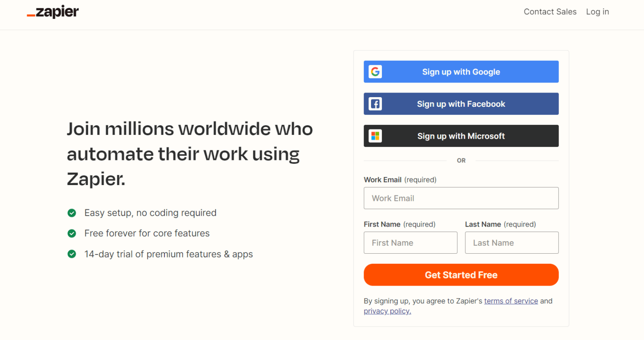This screenshot has height=340, width=644.
Task: Click the orange underscore in the Zapier logo
Action: tap(31, 15)
